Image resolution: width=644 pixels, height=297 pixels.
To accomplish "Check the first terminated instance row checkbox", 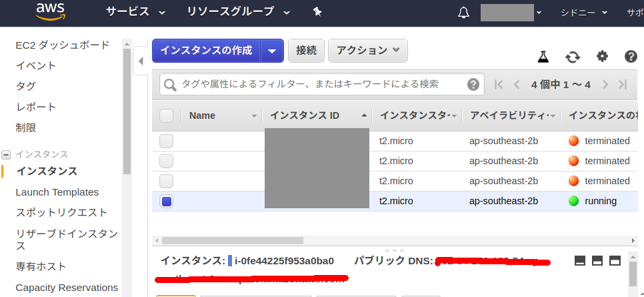I will tap(167, 141).
